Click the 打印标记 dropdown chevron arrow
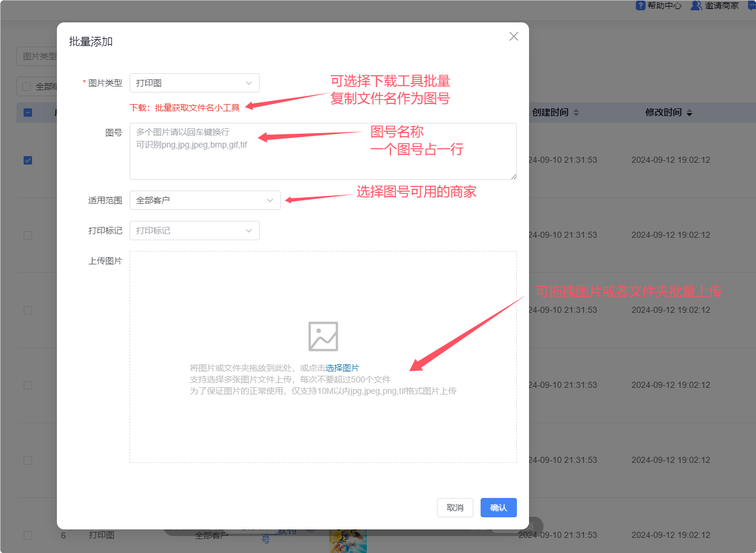 tap(249, 231)
